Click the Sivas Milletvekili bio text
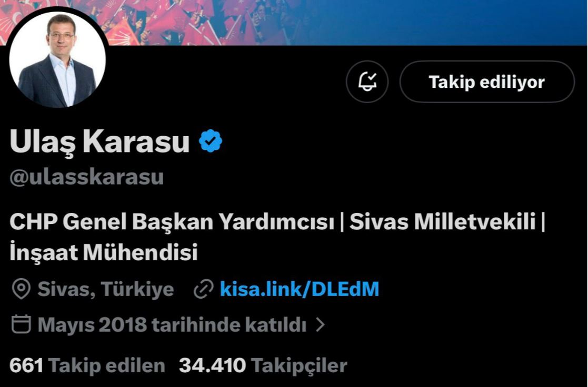Screen dimensions: 588x387 [x=443, y=222]
